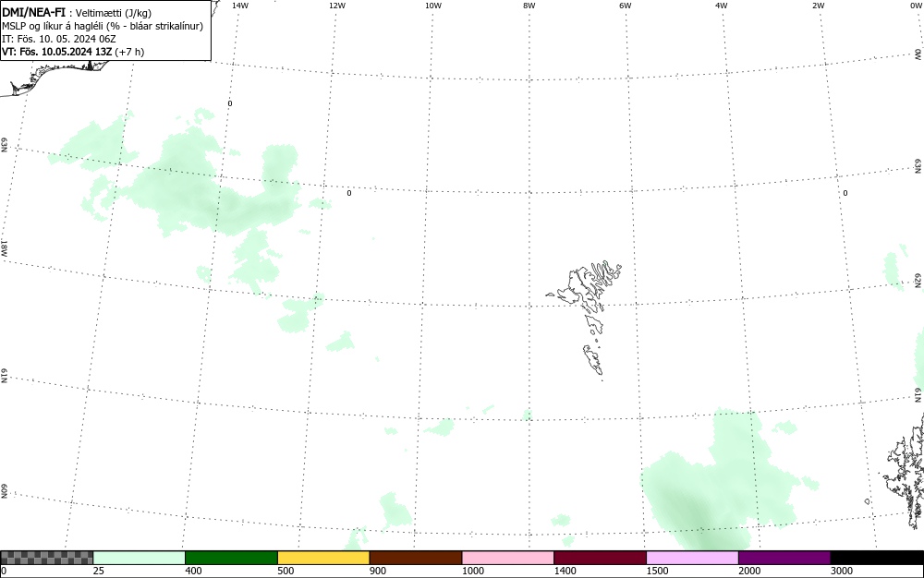Click the '0' contour label near 2W
The height and width of the screenshot is (578, 924).
click(x=845, y=193)
